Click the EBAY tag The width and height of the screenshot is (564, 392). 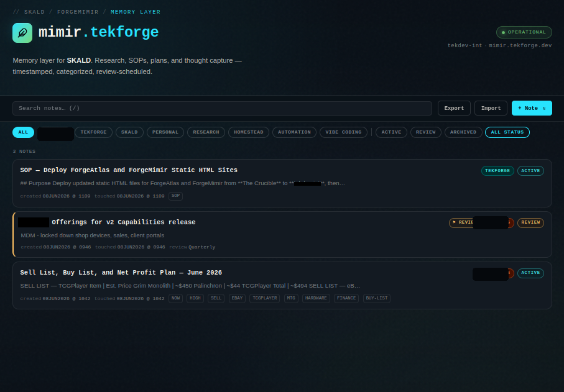(x=237, y=299)
